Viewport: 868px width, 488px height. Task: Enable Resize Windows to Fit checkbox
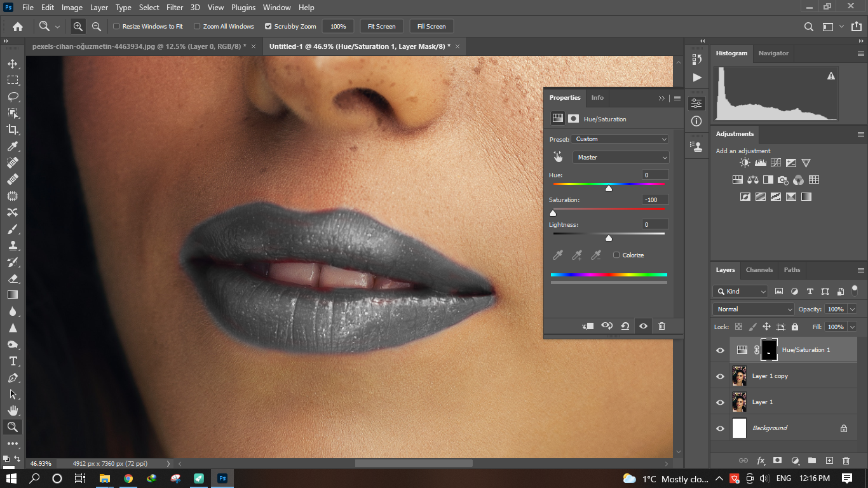click(x=116, y=27)
